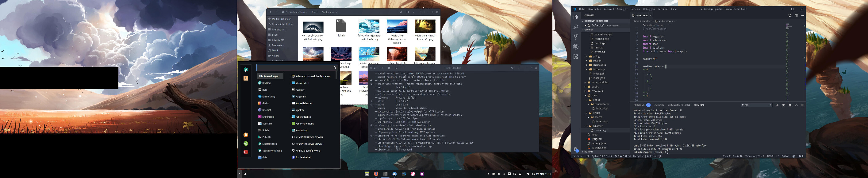
Task: Open the Search view in VS Code
Action: pyautogui.click(x=575, y=27)
